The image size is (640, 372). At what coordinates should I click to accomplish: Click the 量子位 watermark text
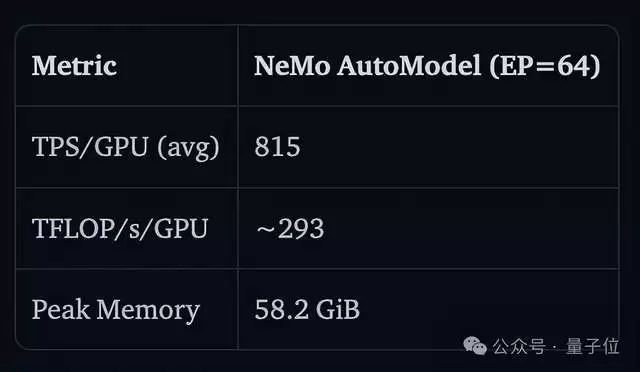593,347
